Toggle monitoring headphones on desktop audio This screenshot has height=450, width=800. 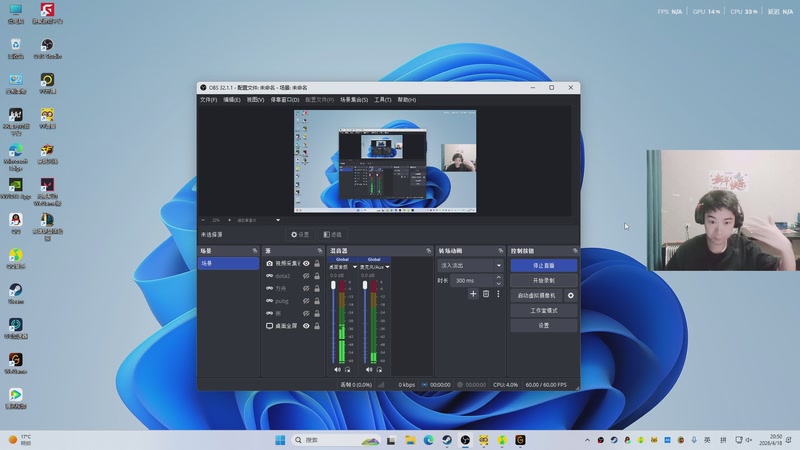pos(347,369)
